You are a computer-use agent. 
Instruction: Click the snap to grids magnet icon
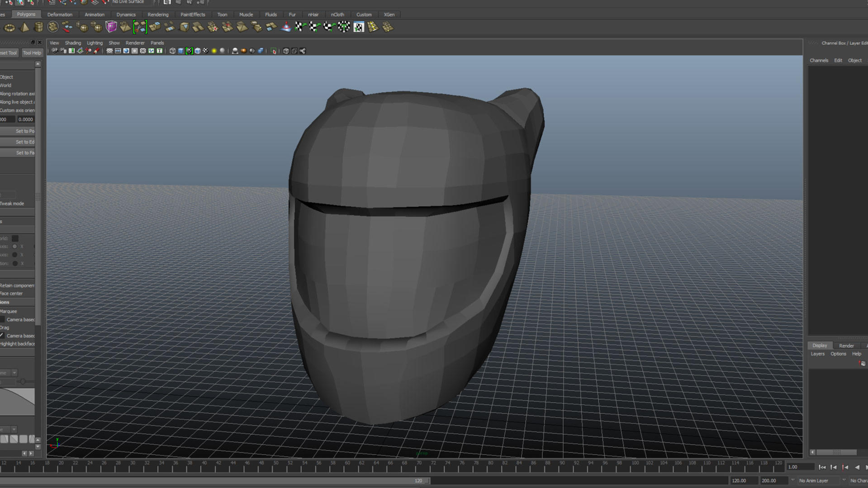(52, 2)
